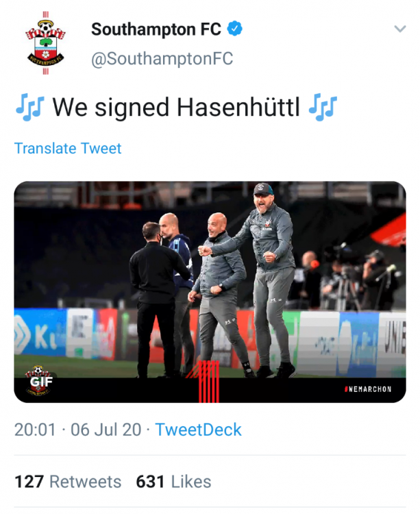Click the @SouthamptonFC handle

tap(162, 60)
